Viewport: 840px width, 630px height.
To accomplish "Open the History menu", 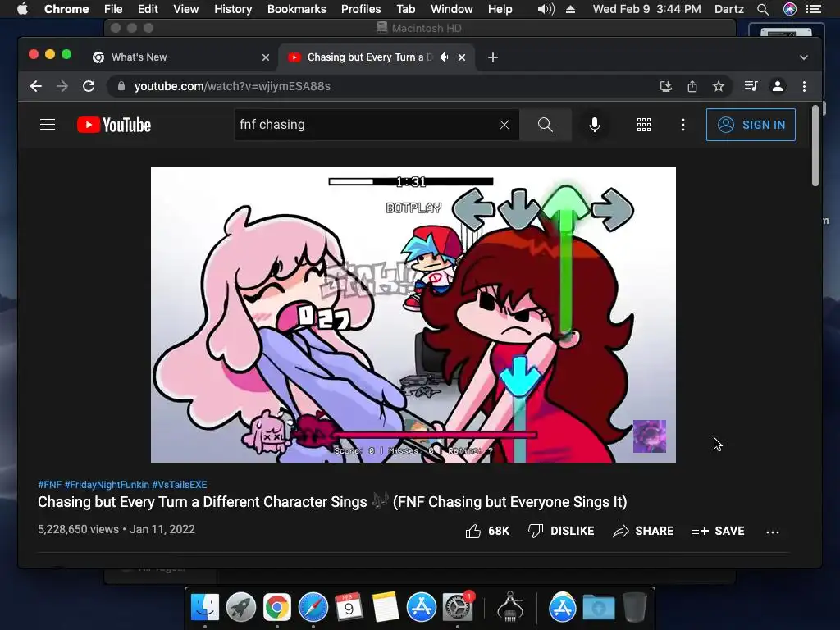I will (233, 9).
